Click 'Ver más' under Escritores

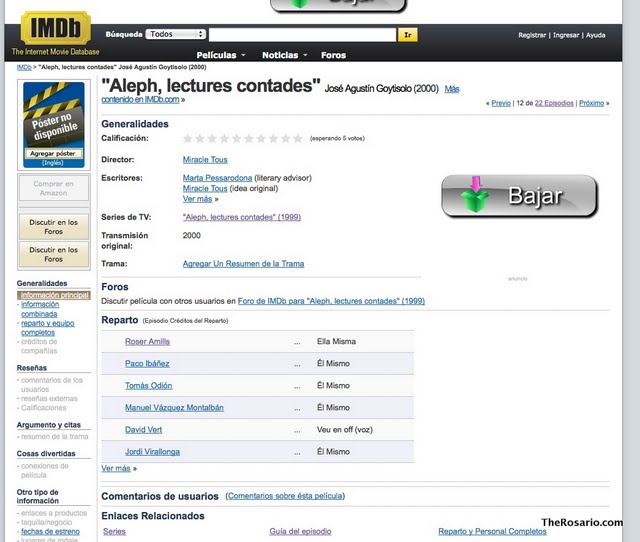[197, 199]
